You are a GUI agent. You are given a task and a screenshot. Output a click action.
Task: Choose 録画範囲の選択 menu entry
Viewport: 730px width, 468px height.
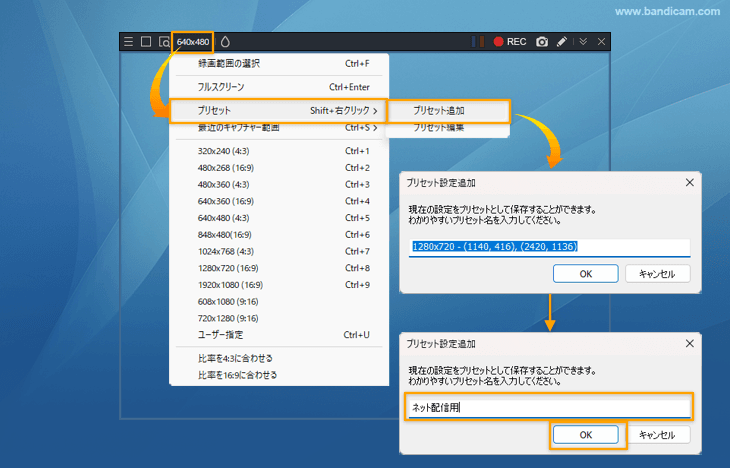pos(279,63)
